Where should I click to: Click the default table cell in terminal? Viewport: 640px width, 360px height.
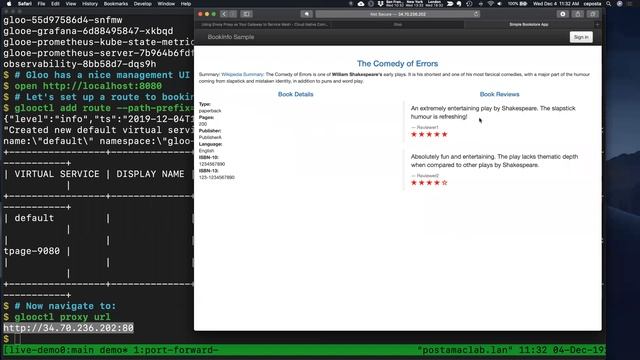tap(34, 218)
